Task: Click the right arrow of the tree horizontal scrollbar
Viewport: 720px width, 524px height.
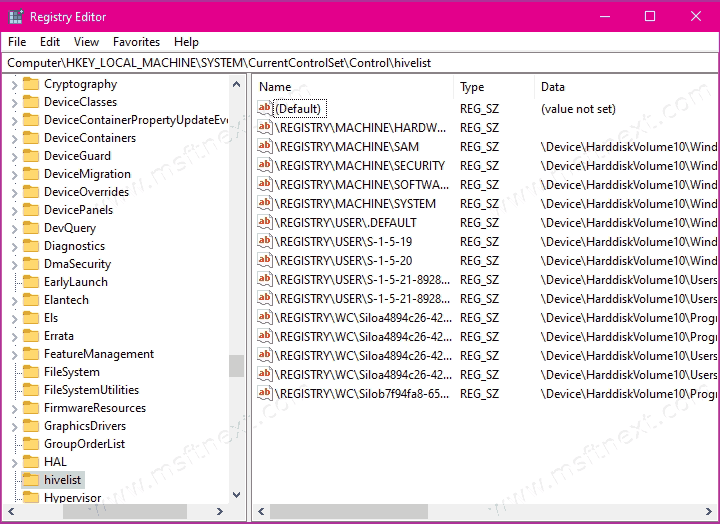Action: (x=219, y=511)
